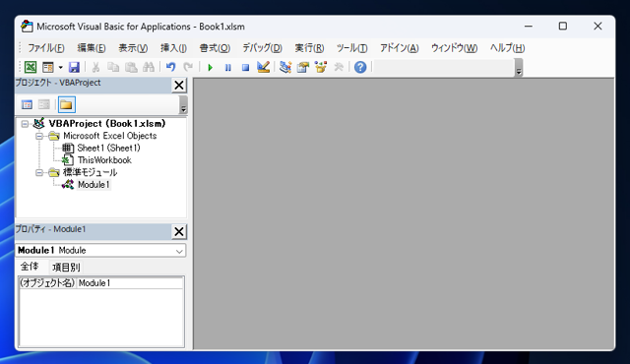Click View Code icon in project pane
Viewport: 630px width, 364px height.
click(x=27, y=104)
